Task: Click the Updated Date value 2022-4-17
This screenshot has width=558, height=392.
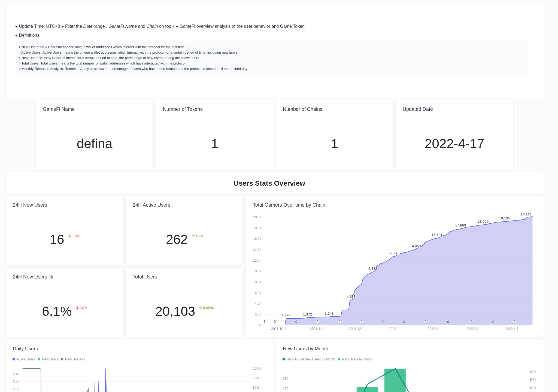Action: (454, 144)
